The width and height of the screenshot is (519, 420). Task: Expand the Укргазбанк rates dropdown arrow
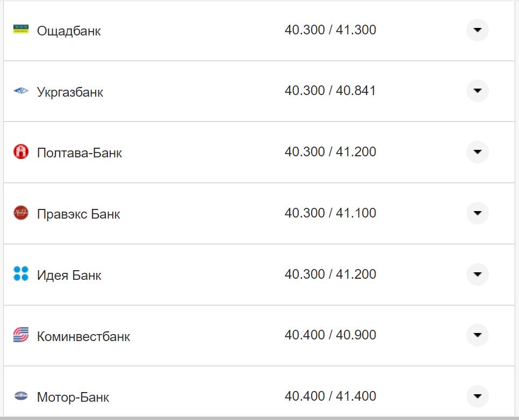477,91
